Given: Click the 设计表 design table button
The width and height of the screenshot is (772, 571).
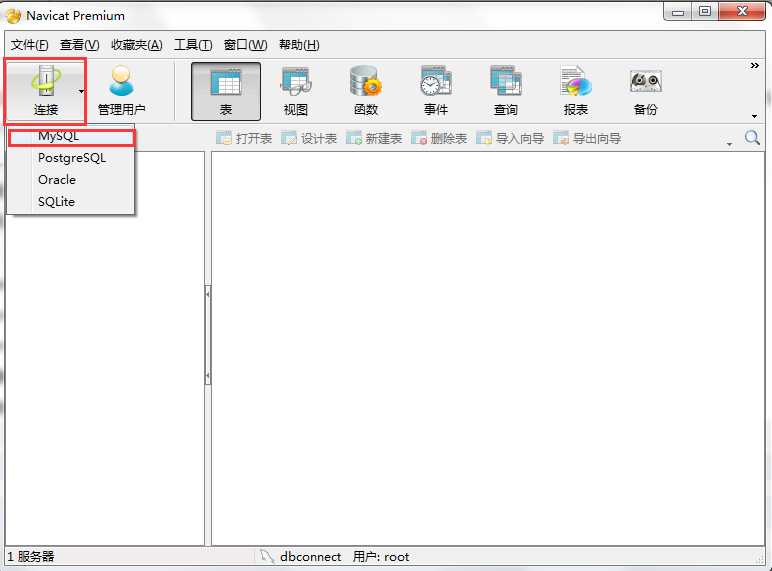Looking at the screenshot, I should 309,138.
